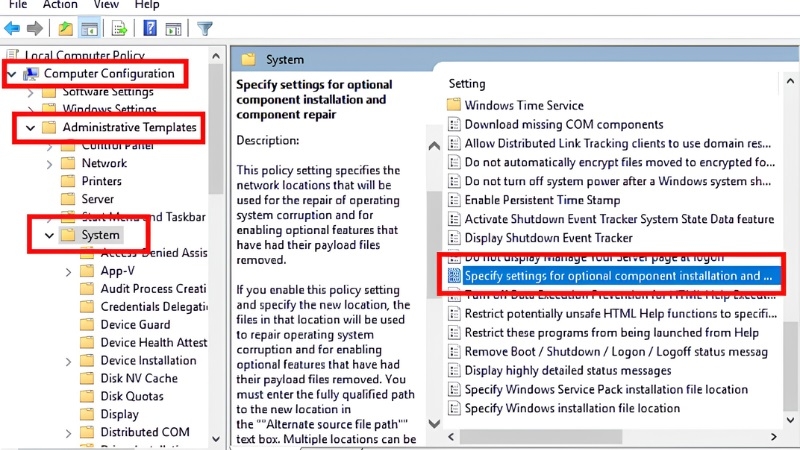Select Device Installation tree folder
Screen dimensions: 800x450
click(148, 360)
